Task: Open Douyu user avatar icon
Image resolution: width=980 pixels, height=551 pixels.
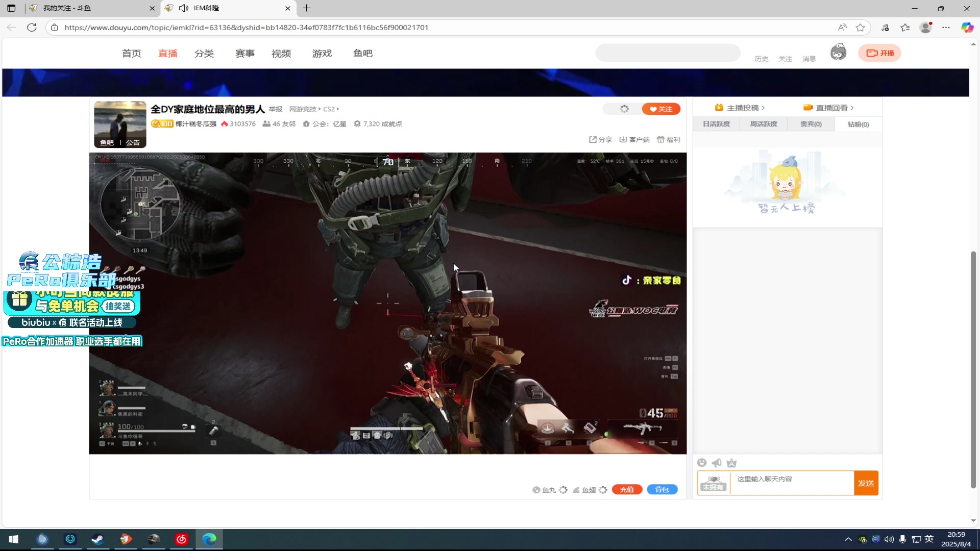Action: (838, 52)
